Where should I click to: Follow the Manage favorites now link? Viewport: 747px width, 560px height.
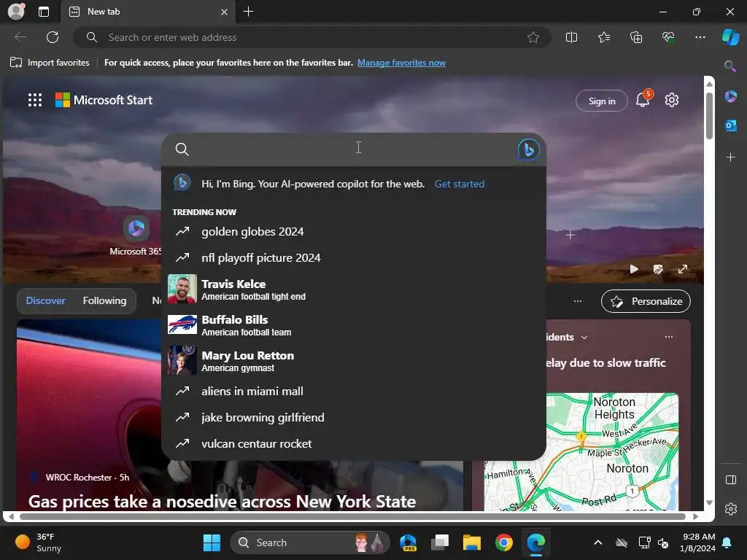pyautogui.click(x=401, y=63)
